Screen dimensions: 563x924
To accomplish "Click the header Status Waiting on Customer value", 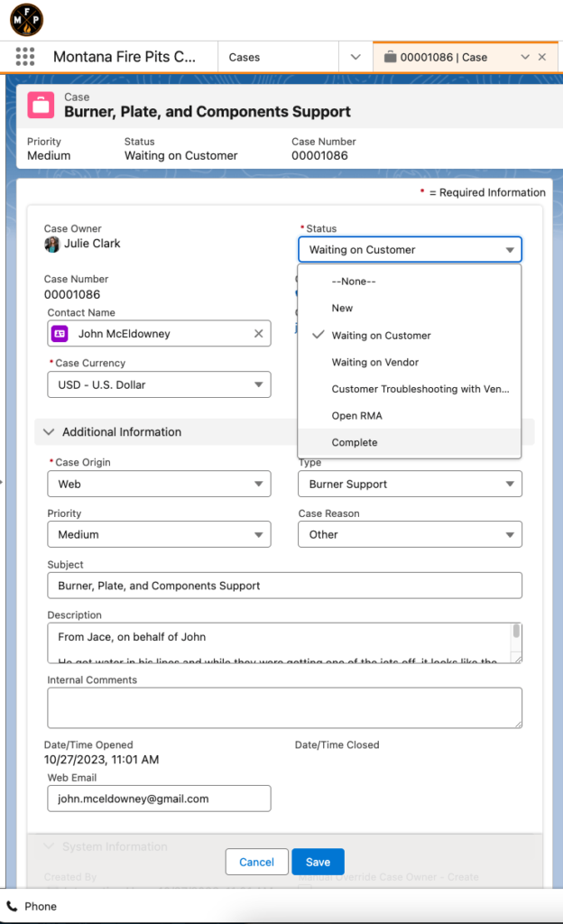I will click(x=180, y=155).
